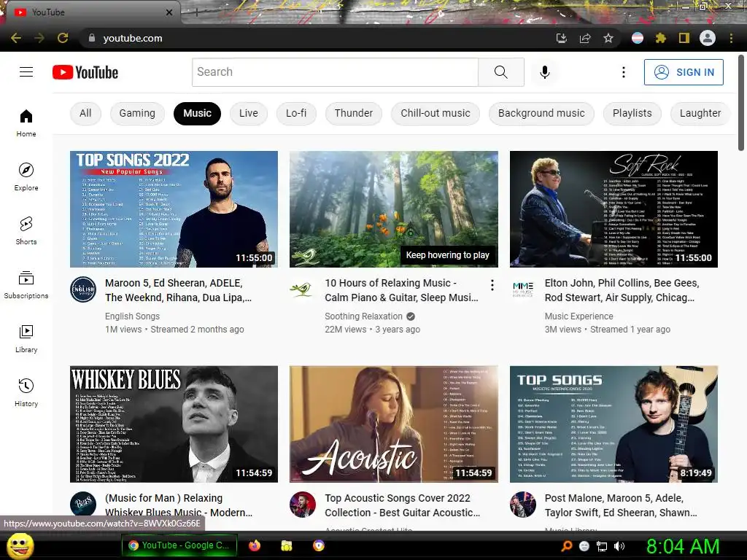Open English Songs channel avatar
Viewport: 747px width, 560px height.
83,289
